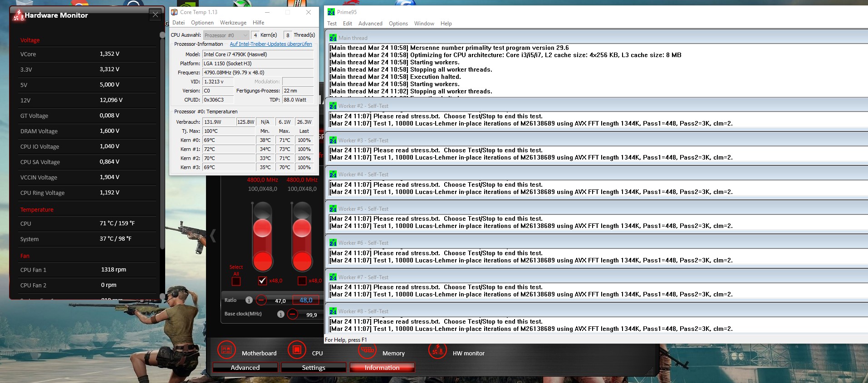The width and height of the screenshot is (868, 383).
Task: Click the left chevron arrow beside the core sliders
Action: click(x=213, y=236)
